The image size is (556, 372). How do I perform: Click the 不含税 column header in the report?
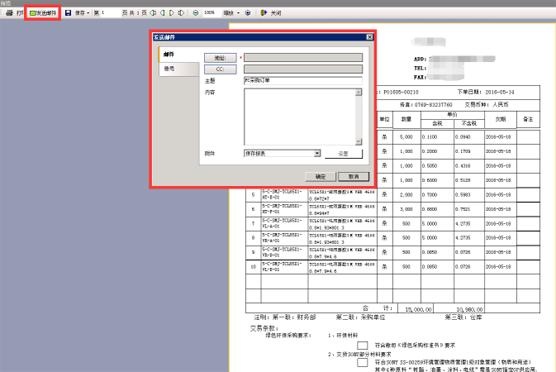pos(469,123)
